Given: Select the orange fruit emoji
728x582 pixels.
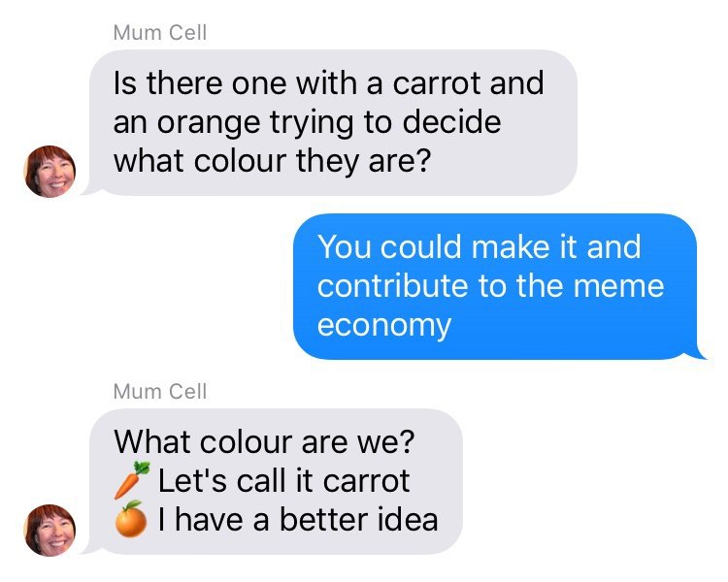Looking at the screenshot, I should coord(131,519).
